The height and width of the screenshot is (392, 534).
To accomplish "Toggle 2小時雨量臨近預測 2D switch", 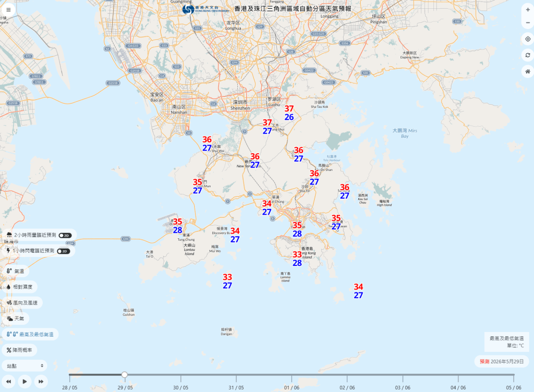I will tap(65, 236).
